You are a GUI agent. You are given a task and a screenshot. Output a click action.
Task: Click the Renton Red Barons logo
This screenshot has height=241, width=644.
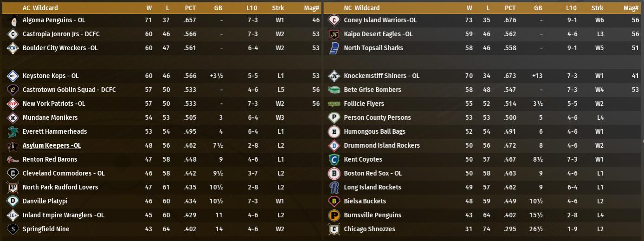pos(13,160)
